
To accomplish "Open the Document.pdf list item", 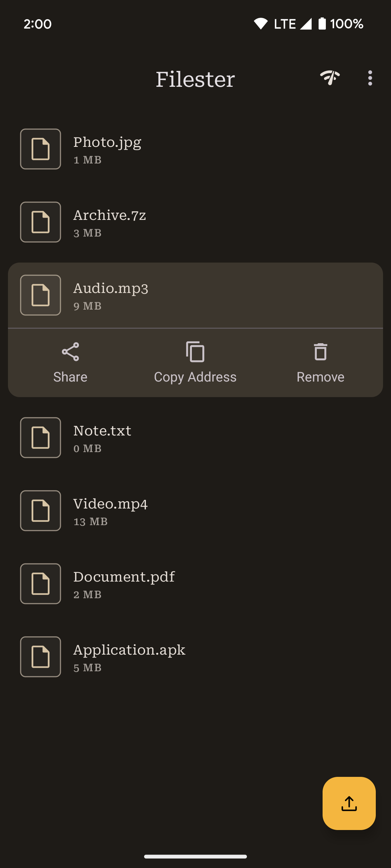I will [217, 584].
